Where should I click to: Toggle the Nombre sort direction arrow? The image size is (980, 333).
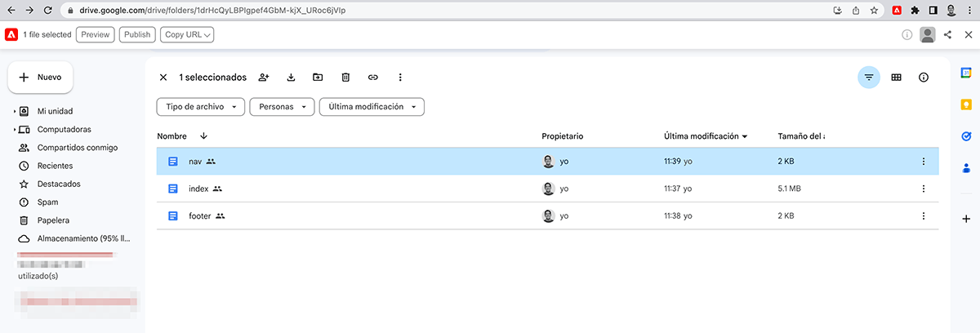click(x=203, y=136)
